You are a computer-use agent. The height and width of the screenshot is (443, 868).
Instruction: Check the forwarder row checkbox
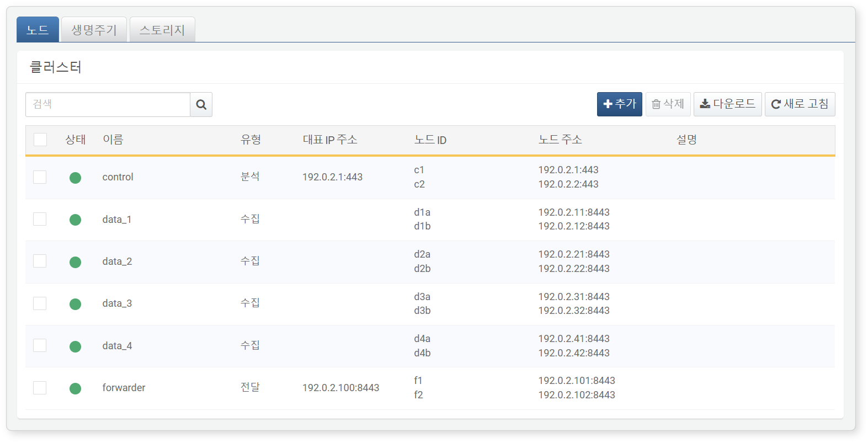click(x=40, y=388)
